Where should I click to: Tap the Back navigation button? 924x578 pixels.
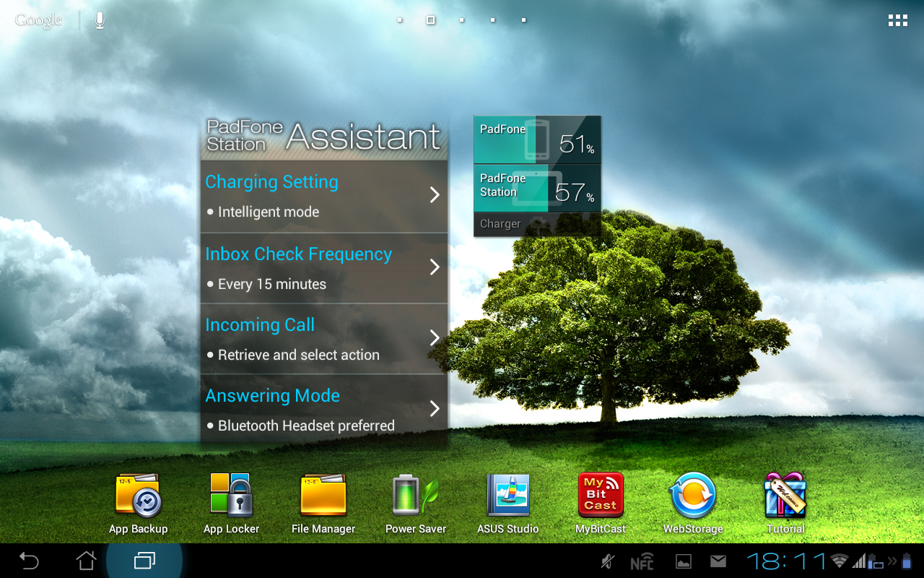(29, 561)
